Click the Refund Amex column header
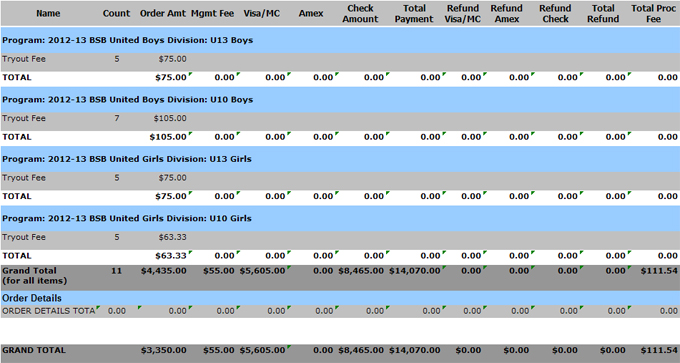Image resolution: width=680 pixels, height=363 pixels. tap(507, 14)
